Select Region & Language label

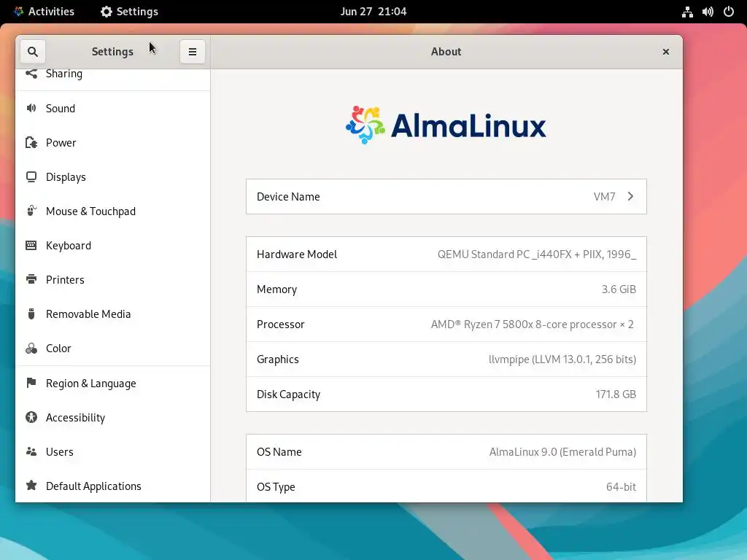pyautogui.click(x=91, y=384)
